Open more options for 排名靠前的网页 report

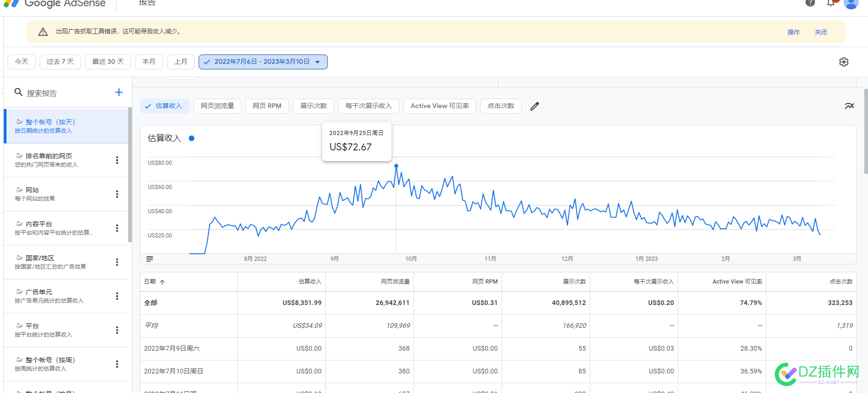(x=117, y=160)
